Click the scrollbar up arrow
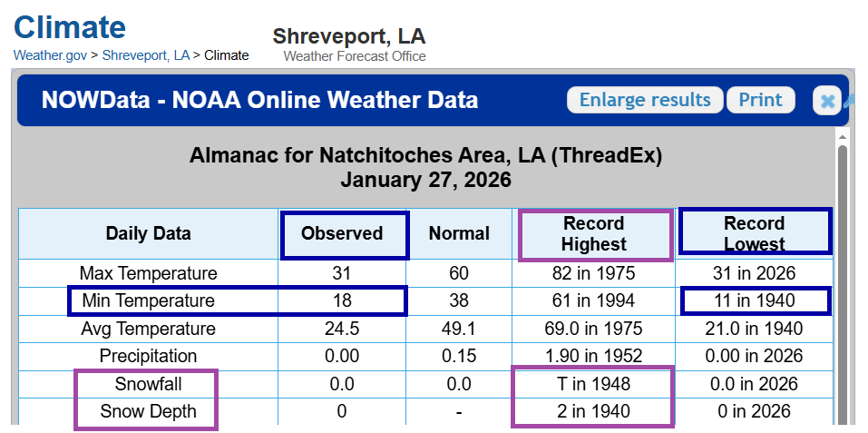 point(842,137)
